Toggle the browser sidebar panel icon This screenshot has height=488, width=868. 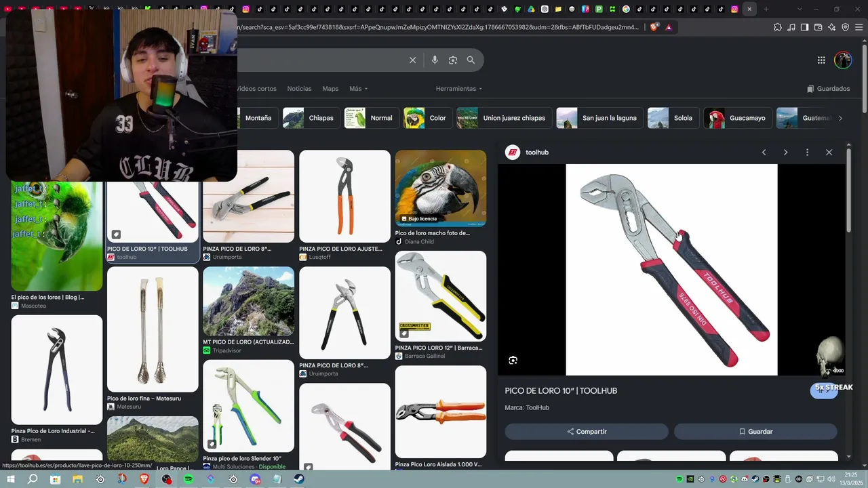pyautogui.click(x=805, y=27)
